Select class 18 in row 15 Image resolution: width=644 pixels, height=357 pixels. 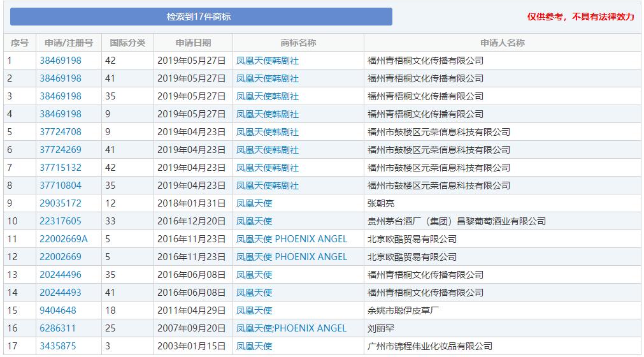coord(110,310)
